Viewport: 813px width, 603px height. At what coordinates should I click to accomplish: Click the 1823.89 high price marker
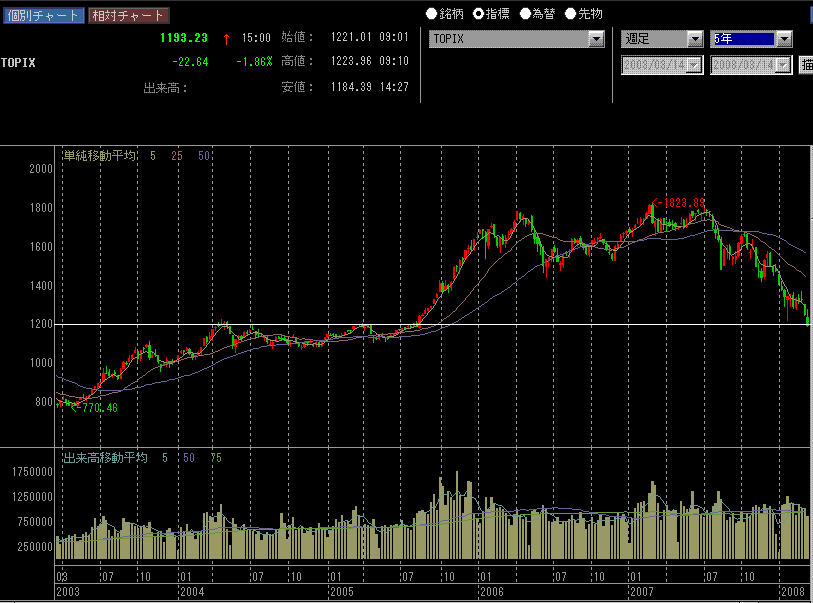[682, 203]
